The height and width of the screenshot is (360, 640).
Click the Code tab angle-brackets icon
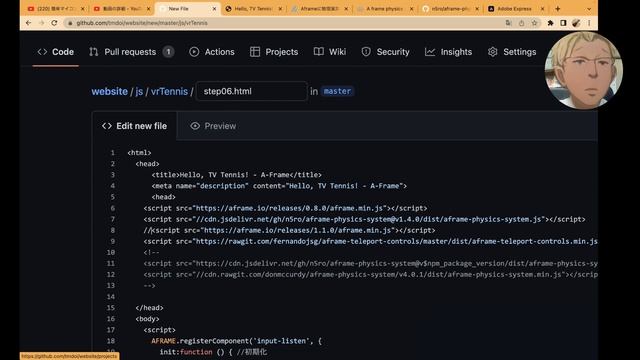42,52
